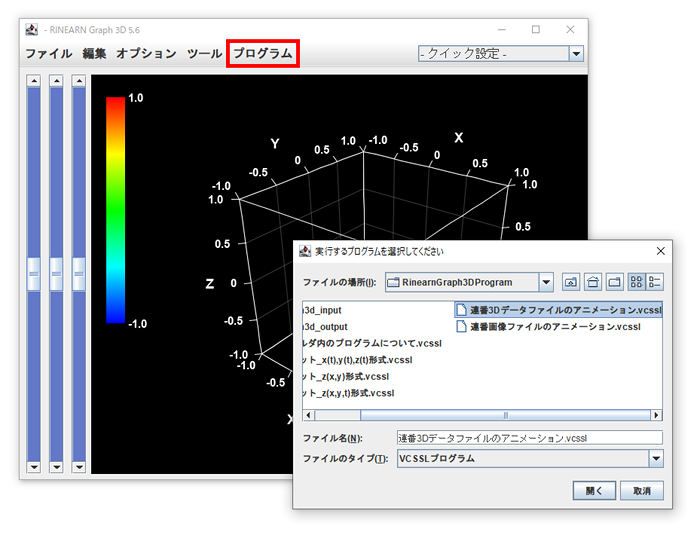700x538 pixels.
Task: Click left arrow of file list scrollbar
Action: (308, 415)
